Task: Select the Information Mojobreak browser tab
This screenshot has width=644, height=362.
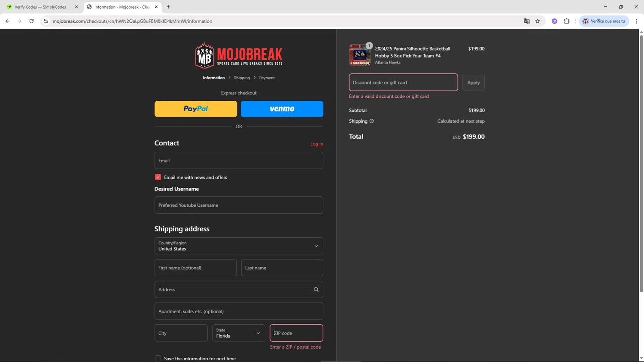Action: click(122, 7)
